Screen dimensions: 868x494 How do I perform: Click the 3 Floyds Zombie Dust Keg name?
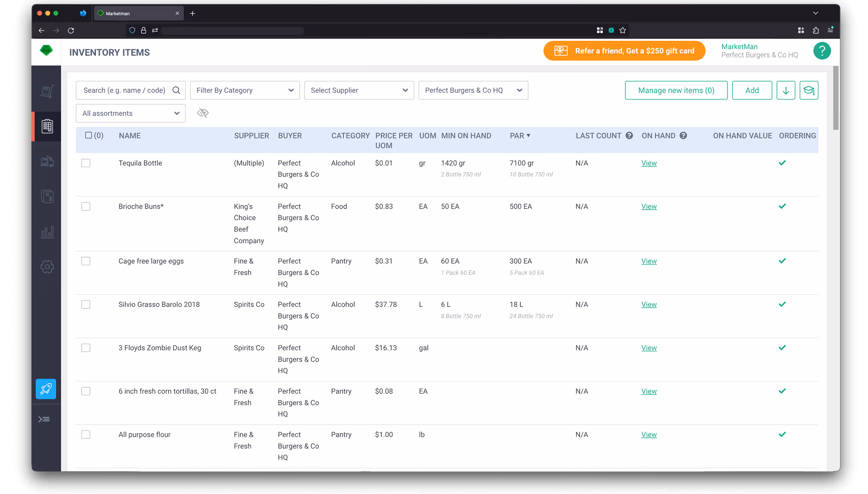(x=160, y=348)
